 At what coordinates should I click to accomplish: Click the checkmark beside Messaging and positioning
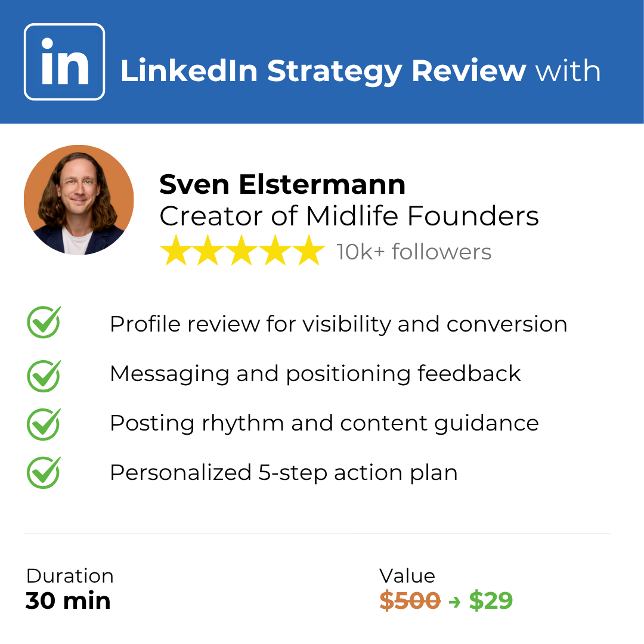[x=44, y=376]
